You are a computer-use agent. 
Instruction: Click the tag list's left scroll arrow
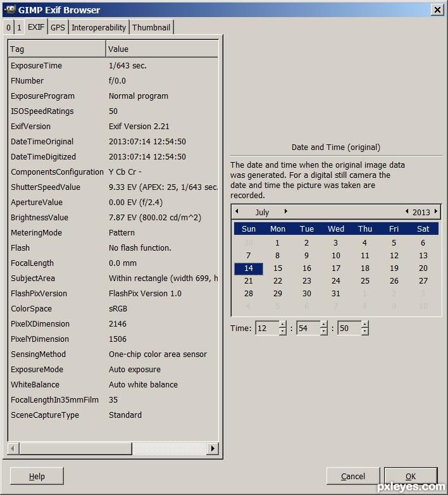click(x=13, y=449)
